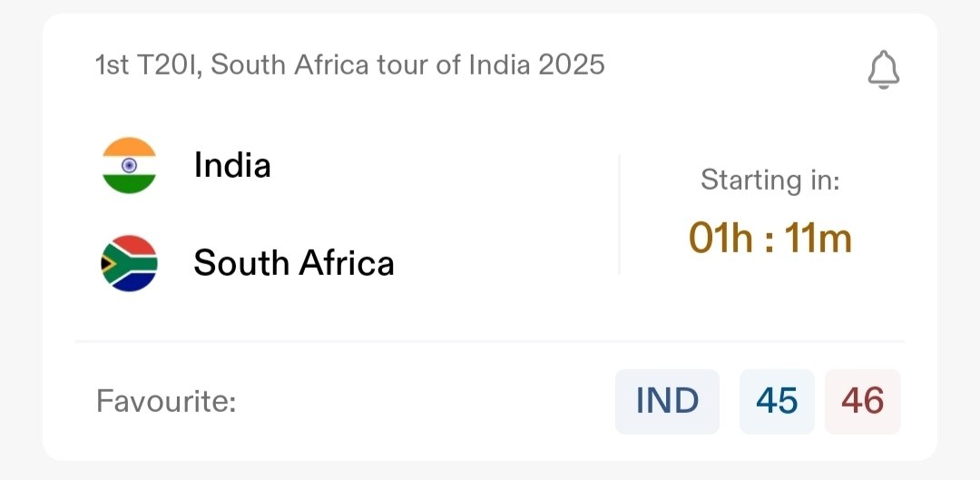The image size is (980, 480).
Task: Click the "Favourite:" label
Action: coord(166,401)
